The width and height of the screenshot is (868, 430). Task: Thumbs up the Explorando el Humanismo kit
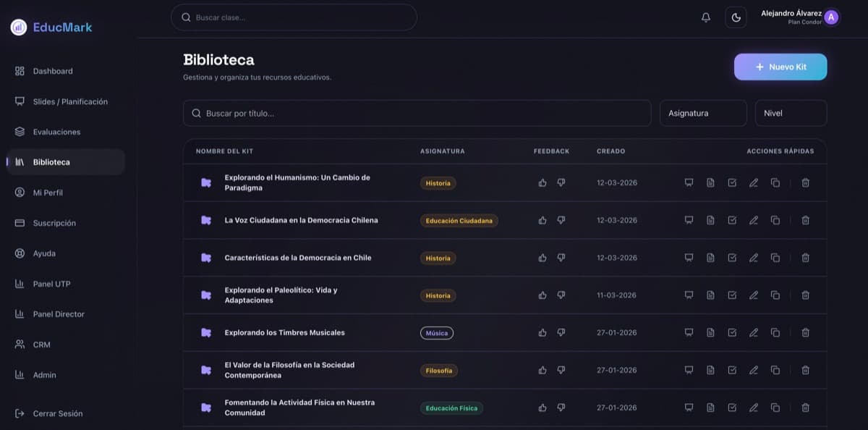(x=542, y=183)
